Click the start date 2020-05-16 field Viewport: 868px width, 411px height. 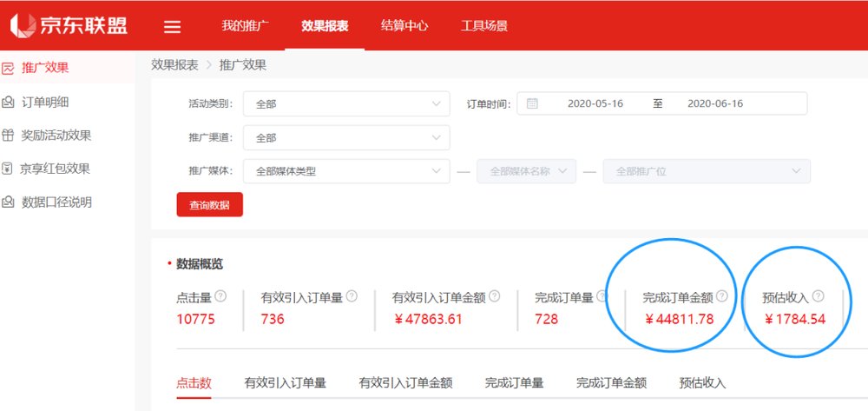(595, 103)
